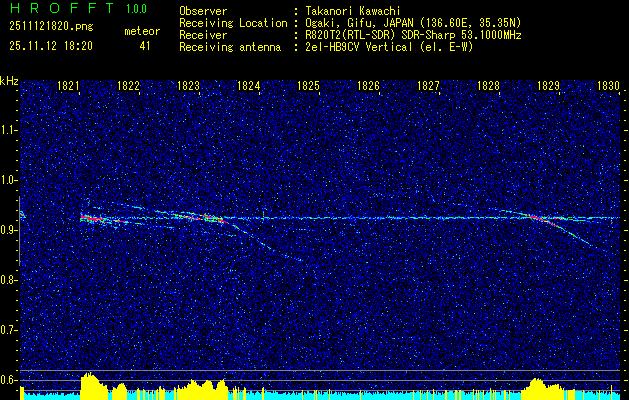Click the Receiving antenna description text
The width and height of the screenshot is (629, 400).
[389, 47]
